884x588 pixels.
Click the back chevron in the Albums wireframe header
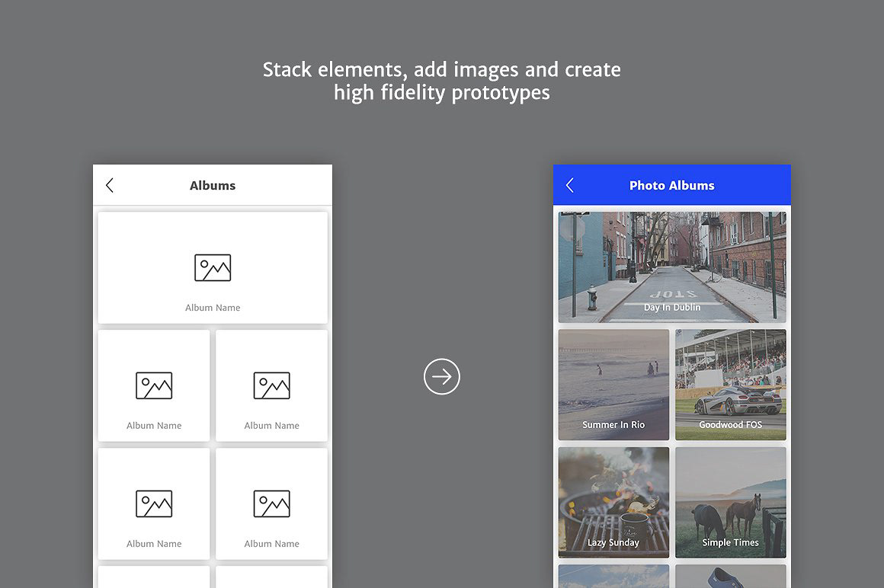coord(110,185)
